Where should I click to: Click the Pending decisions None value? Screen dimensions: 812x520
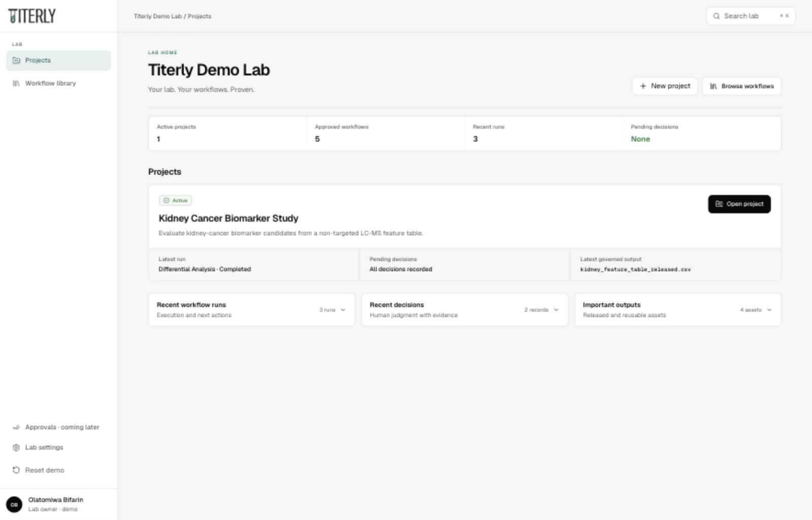(640, 139)
